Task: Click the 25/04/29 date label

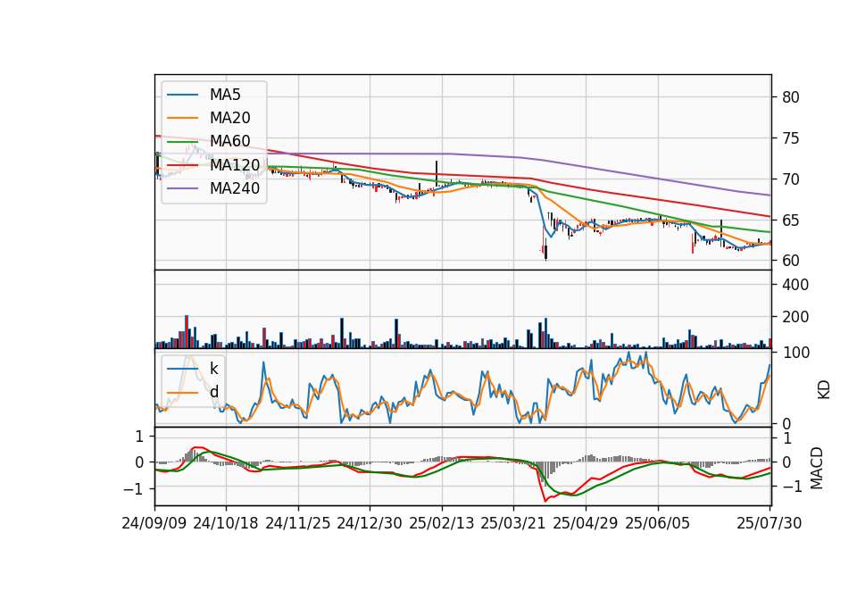Action: point(586,523)
